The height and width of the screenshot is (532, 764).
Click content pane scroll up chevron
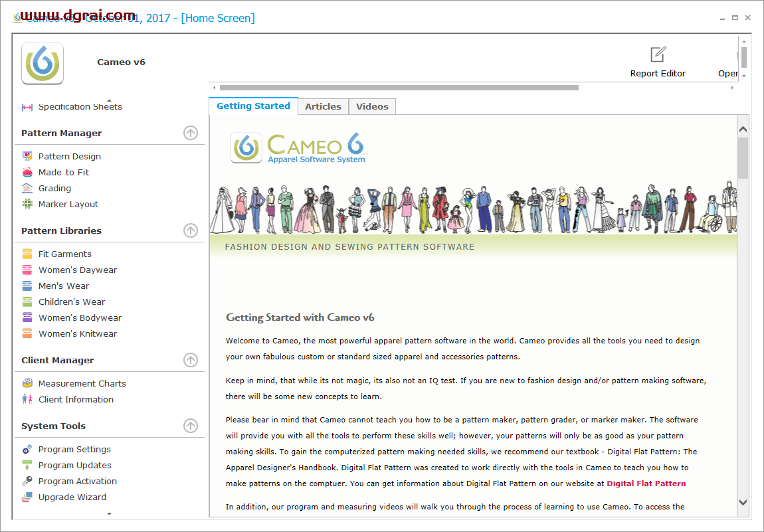pyautogui.click(x=743, y=129)
